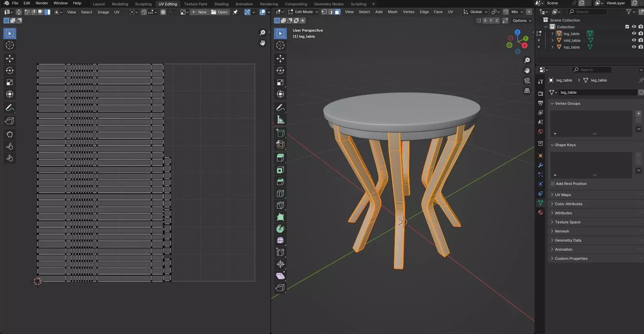This screenshot has width=644, height=334.
Task: Toggle camera view in 3D viewport
Action: pyautogui.click(x=527, y=81)
